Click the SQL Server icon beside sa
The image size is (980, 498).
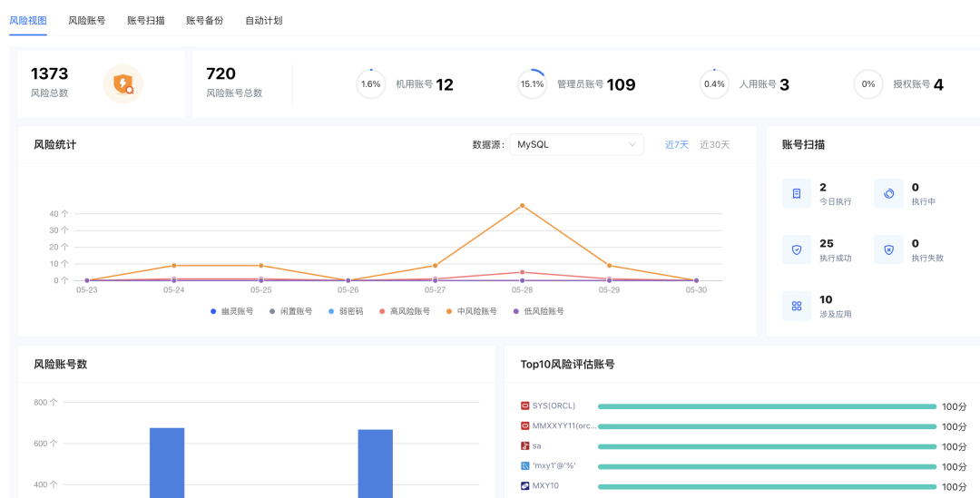point(525,446)
